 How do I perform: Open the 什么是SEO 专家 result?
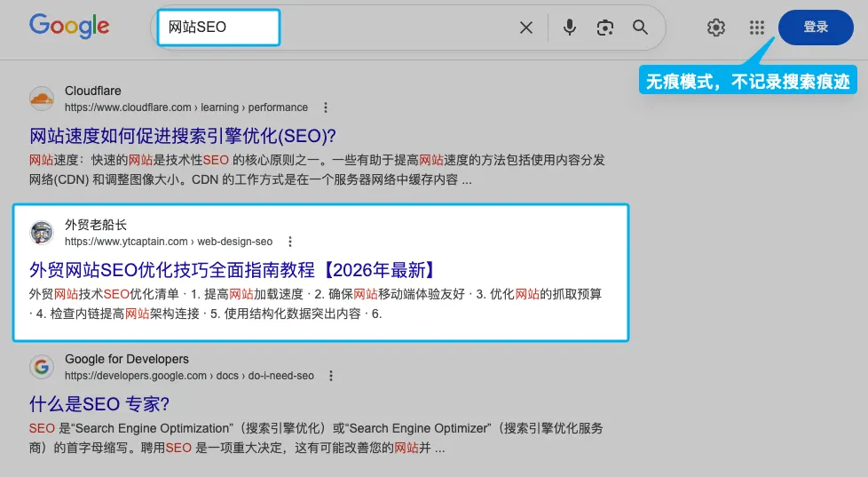pyautogui.click(x=99, y=403)
